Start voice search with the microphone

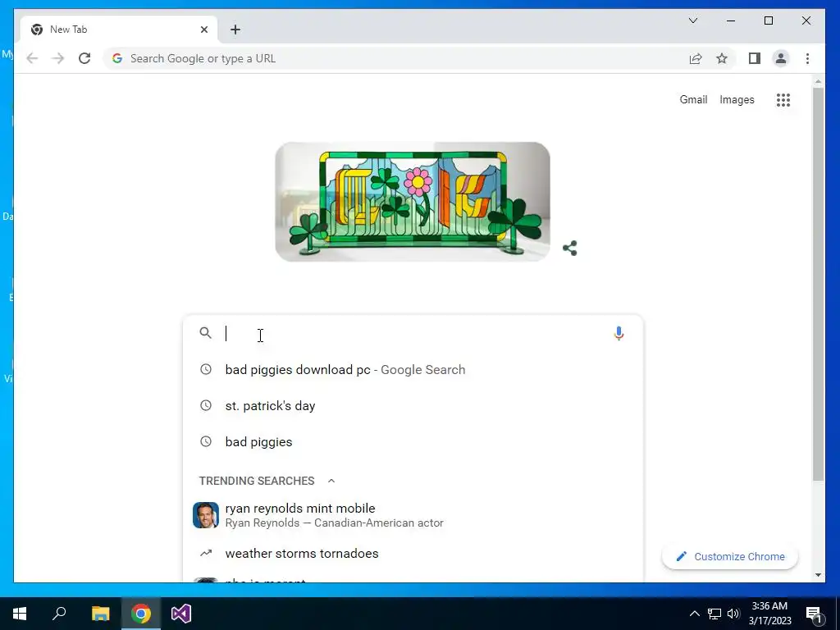619,333
